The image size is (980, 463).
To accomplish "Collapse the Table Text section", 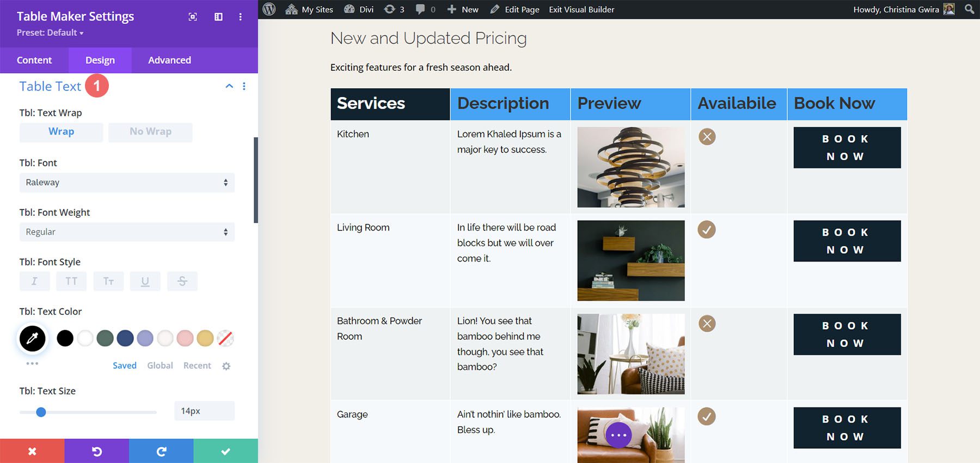I will coord(229,86).
